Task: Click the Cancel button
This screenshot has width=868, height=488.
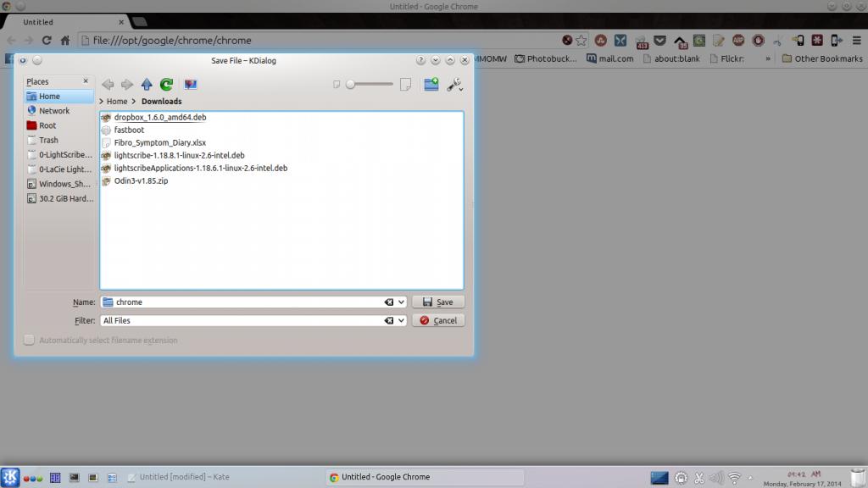Action: [438, 321]
